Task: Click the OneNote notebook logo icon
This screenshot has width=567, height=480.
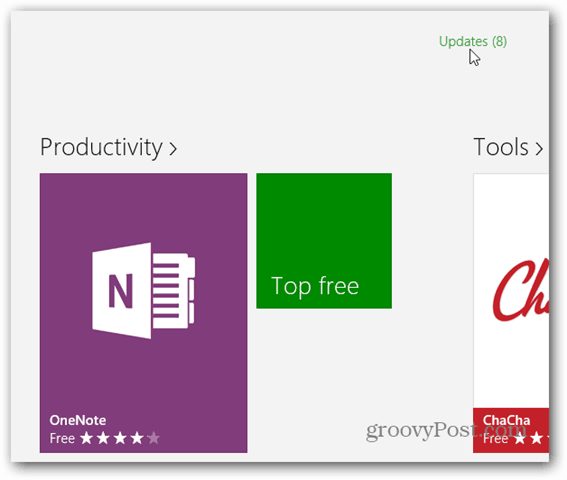Action: pos(144,290)
